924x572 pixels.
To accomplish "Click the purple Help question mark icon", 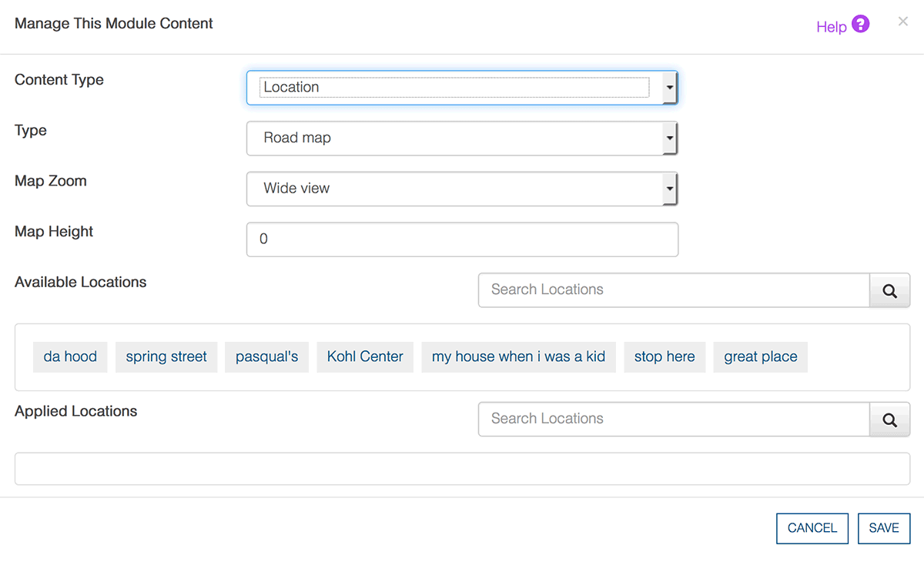I will pos(861,25).
